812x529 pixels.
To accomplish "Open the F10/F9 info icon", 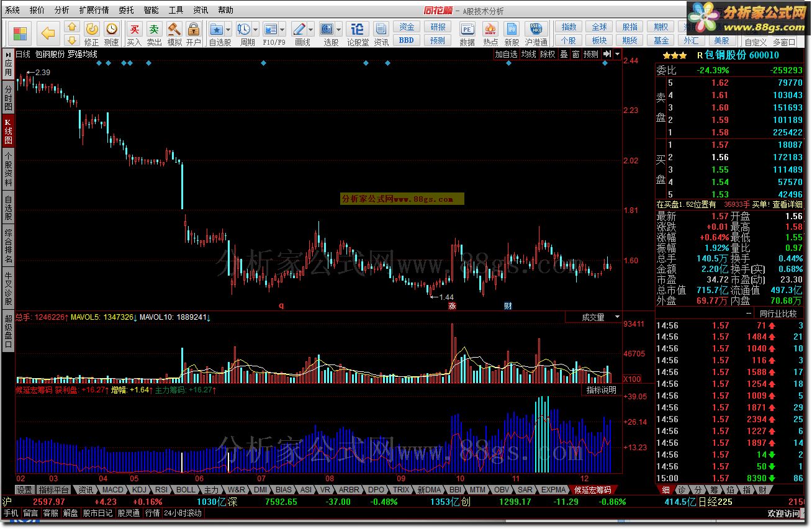I will pyautogui.click(x=270, y=29).
